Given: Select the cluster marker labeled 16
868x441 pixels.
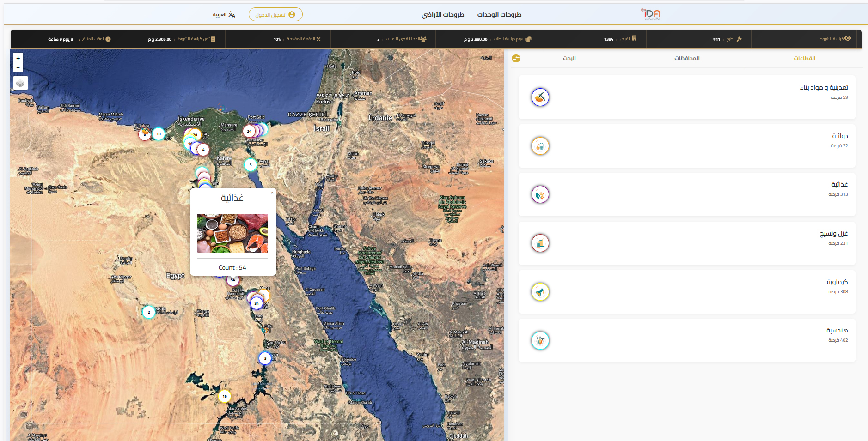Looking at the screenshot, I should [225, 396].
